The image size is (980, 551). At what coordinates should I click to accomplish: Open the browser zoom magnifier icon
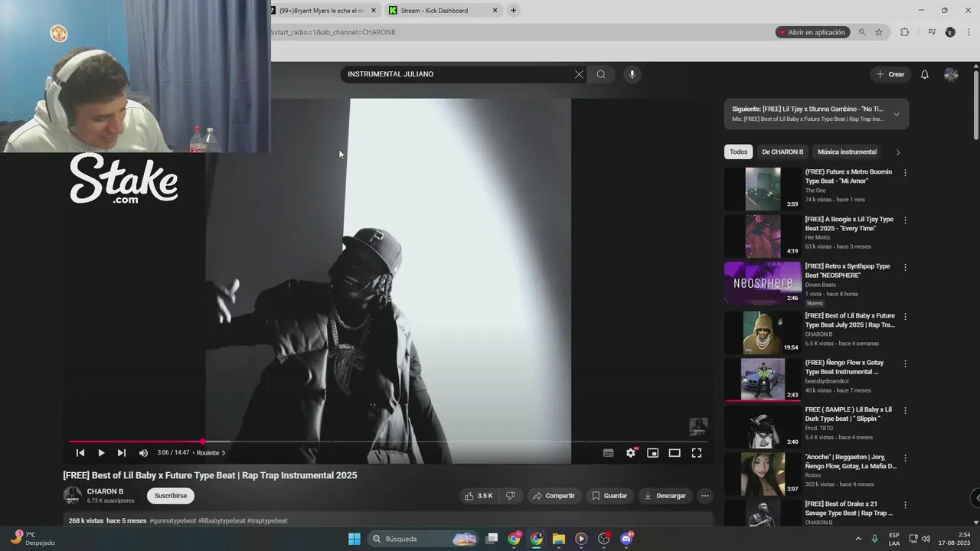862,32
